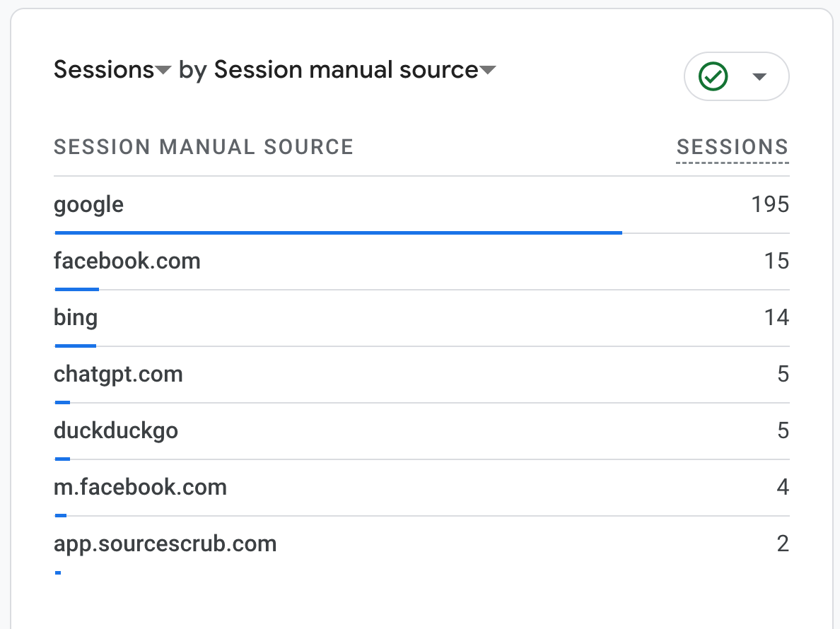This screenshot has width=840, height=629.
Task: Click the long blue bar under google
Action: 338,232
